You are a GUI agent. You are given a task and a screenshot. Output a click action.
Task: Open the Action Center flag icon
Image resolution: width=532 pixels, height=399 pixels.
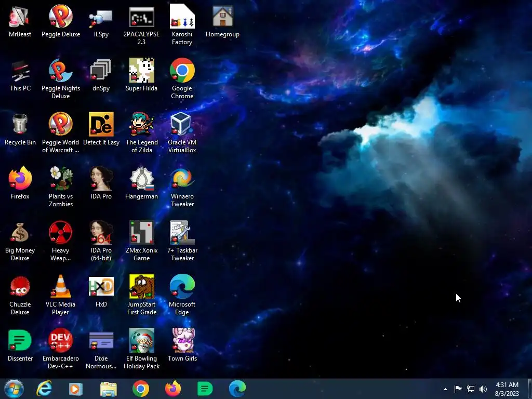click(x=458, y=389)
